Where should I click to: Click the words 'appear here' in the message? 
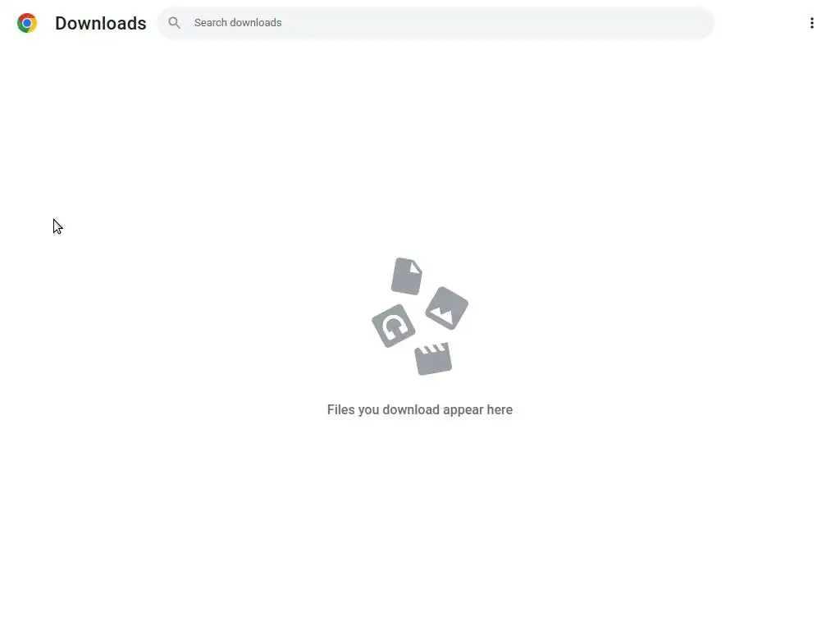(478, 410)
